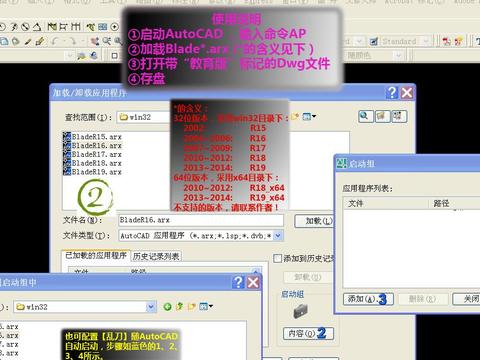Click the angular dimension icon
Screen dimensions: 480x360
[x=37, y=27]
